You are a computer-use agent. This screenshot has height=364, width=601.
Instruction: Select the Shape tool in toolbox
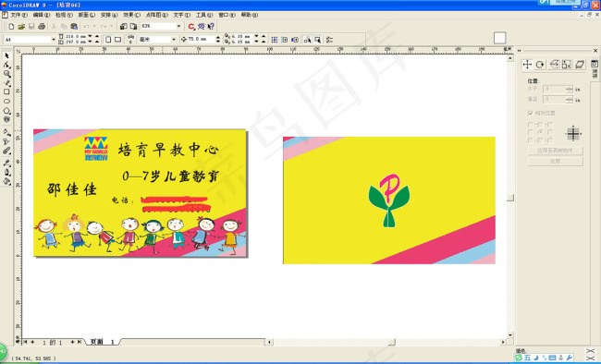6,66
